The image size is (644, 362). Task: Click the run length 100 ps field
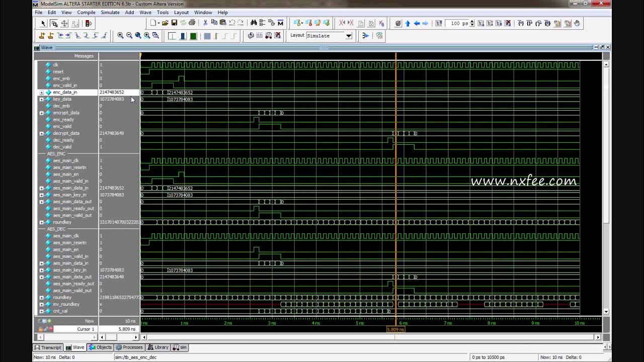tap(456, 23)
